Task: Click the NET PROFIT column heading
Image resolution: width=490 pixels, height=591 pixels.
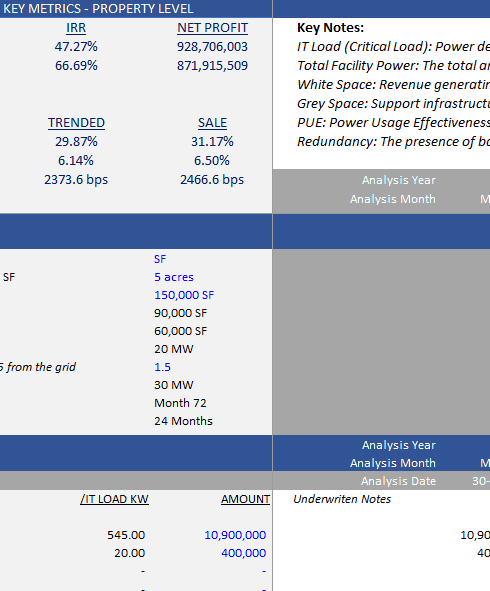Action: [213, 28]
